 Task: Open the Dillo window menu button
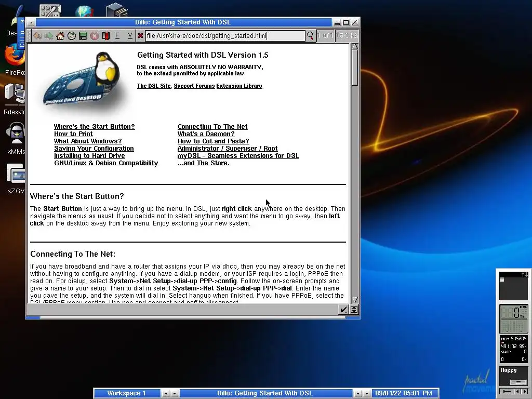click(x=31, y=22)
